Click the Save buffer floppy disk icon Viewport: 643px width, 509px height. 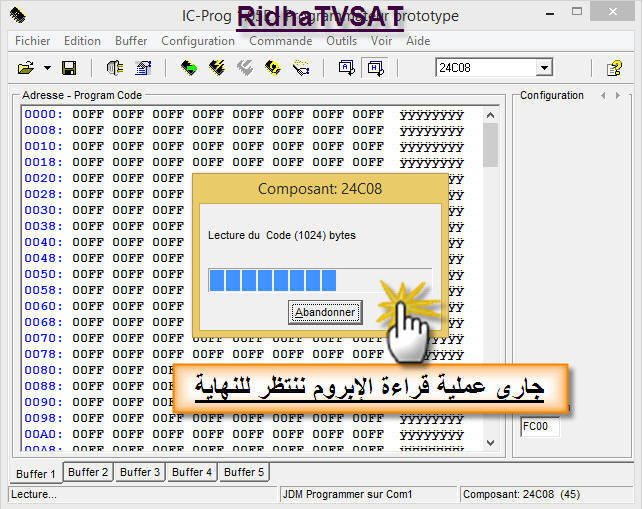tap(69, 68)
